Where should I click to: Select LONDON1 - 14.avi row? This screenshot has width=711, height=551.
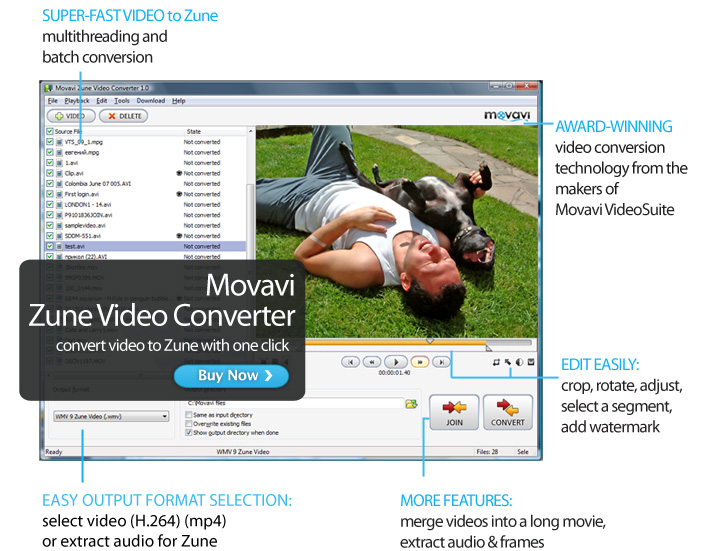point(146,205)
